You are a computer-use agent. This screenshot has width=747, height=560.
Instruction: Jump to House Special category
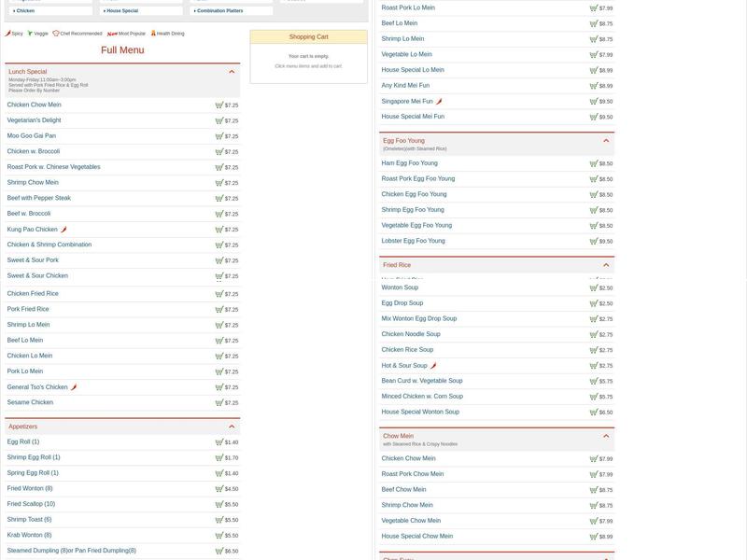pyautogui.click(x=121, y=11)
